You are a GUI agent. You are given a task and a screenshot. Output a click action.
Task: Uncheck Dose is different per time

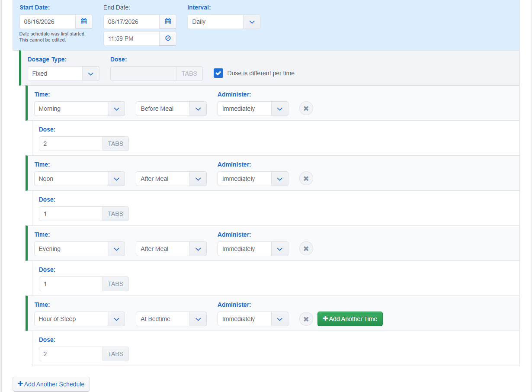pyautogui.click(x=218, y=73)
